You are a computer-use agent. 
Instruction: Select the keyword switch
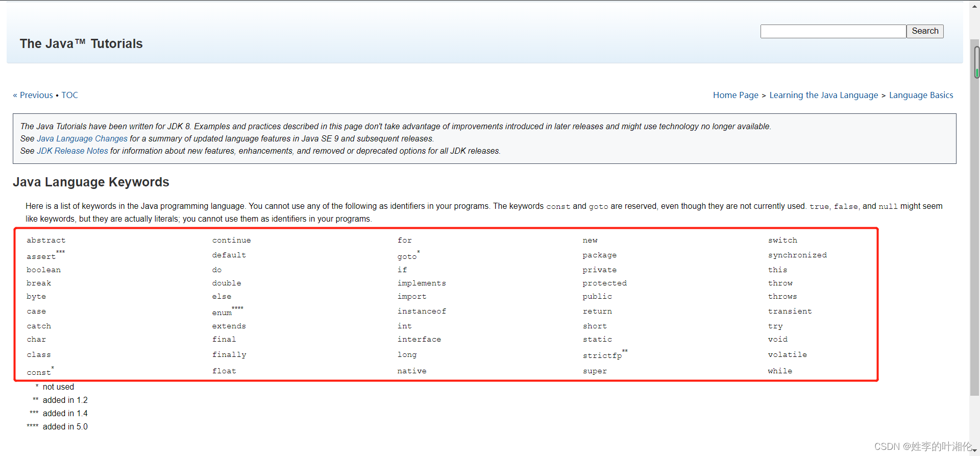pos(782,240)
